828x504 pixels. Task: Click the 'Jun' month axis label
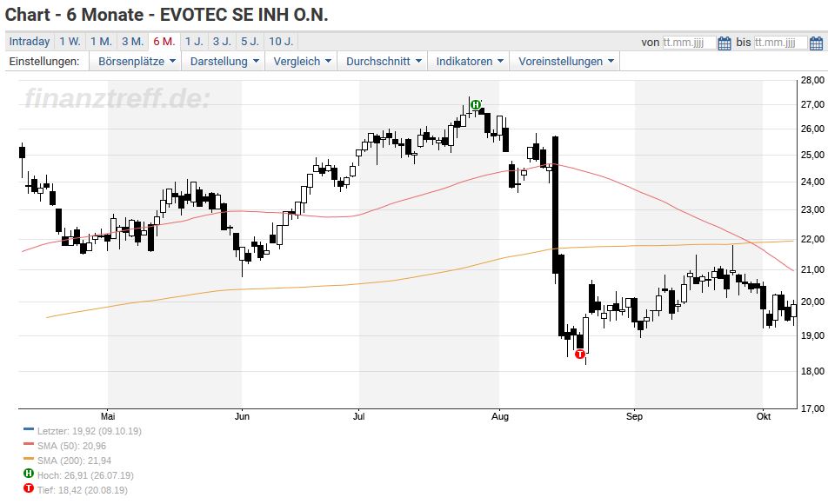[242, 416]
